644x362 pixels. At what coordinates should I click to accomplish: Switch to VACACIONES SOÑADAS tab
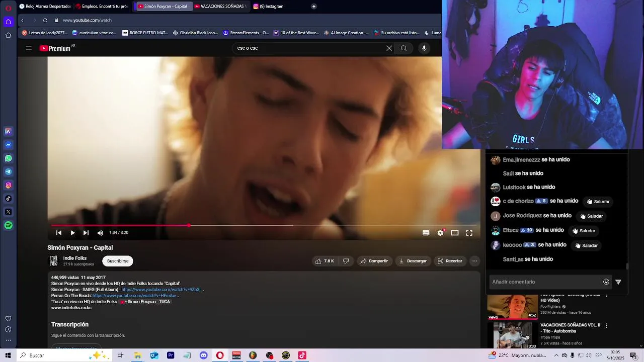pos(219,7)
